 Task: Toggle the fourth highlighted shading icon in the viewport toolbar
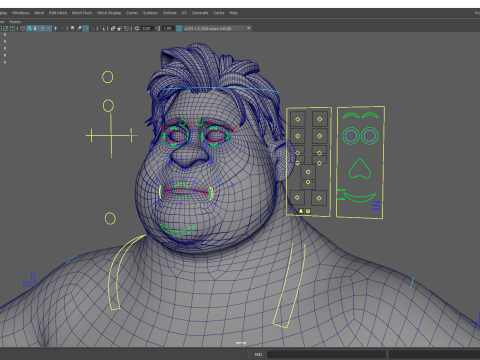coord(49,28)
